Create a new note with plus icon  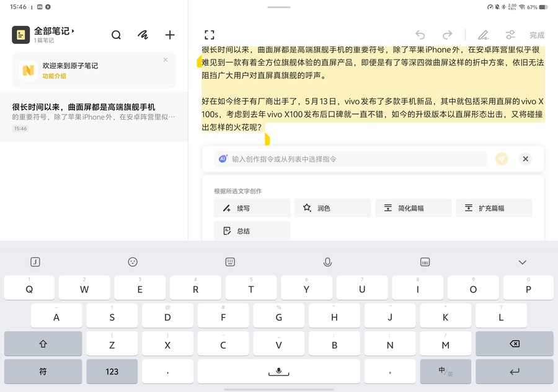[170, 35]
